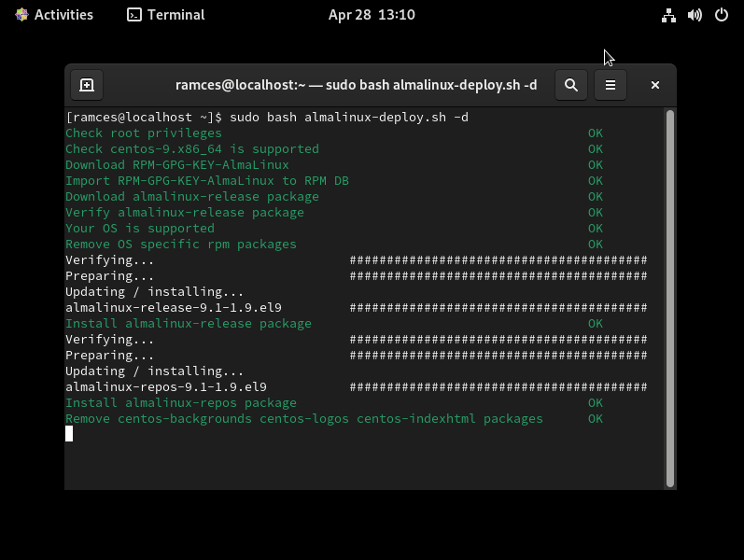Click the progress hashes beside almalinux-release-9.1
The width and height of the screenshot is (744, 560).
tap(498, 307)
